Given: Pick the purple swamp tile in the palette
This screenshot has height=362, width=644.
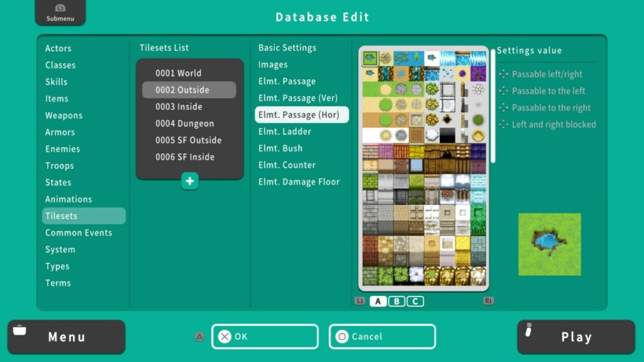Looking at the screenshot, I should coord(478,74).
